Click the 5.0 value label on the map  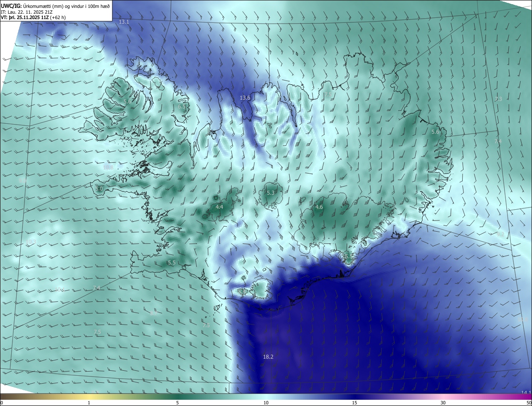(99, 188)
